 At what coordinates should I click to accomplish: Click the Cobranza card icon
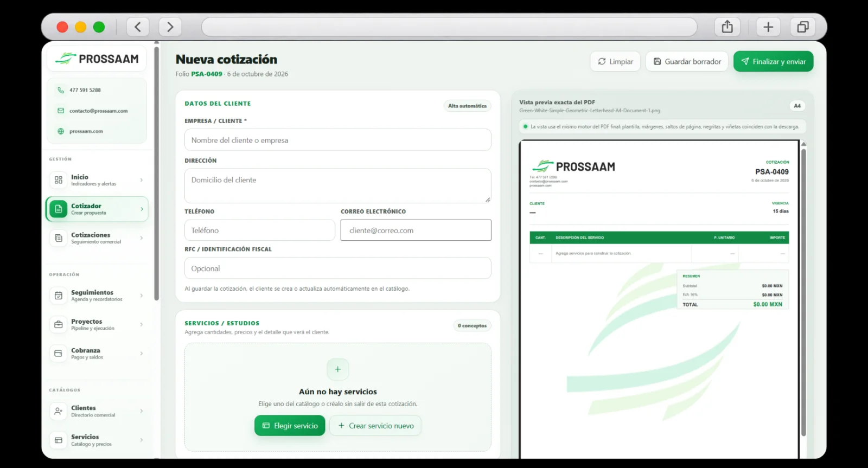click(59, 354)
